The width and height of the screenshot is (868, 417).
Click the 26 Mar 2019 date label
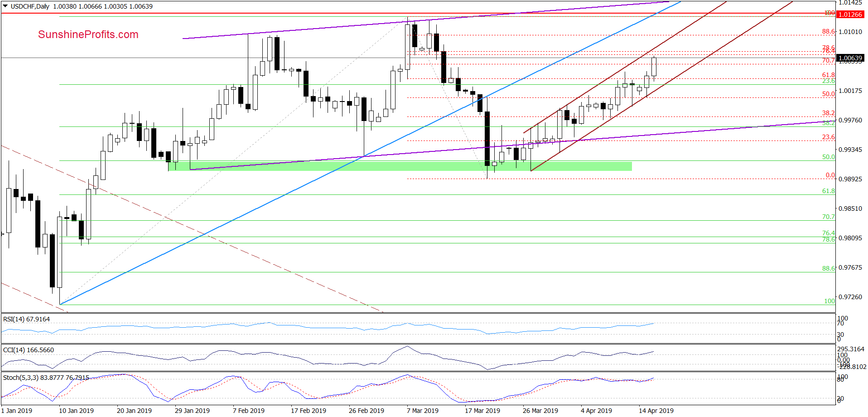[x=540, y=411]
